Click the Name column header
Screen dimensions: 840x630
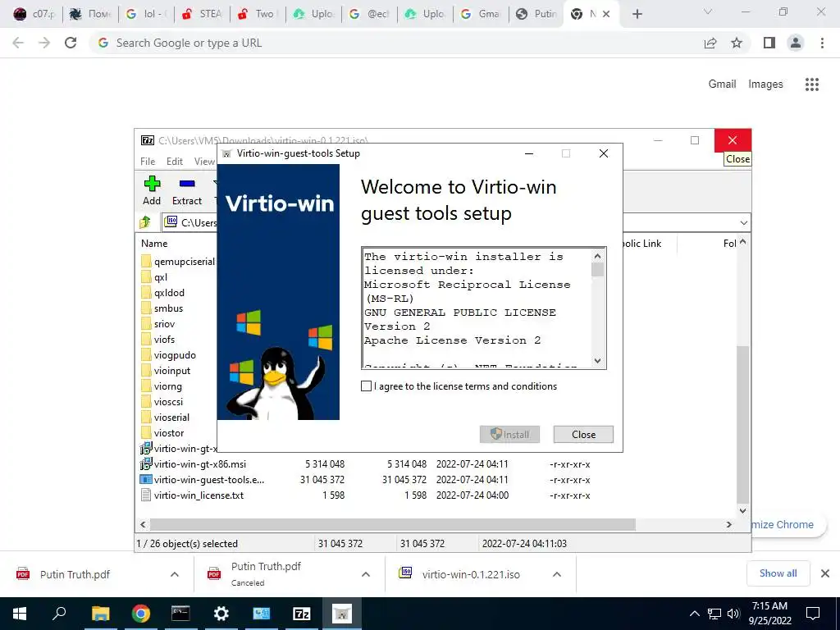[x=154, y=243]
